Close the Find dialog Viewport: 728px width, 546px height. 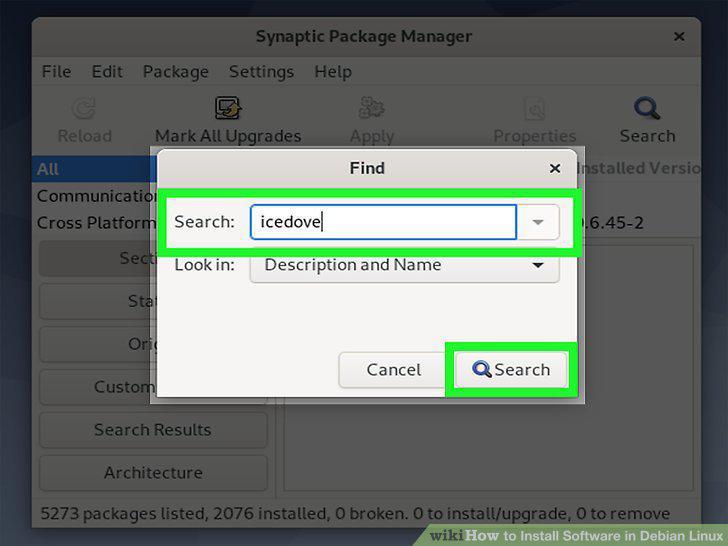tap(554, 168)
